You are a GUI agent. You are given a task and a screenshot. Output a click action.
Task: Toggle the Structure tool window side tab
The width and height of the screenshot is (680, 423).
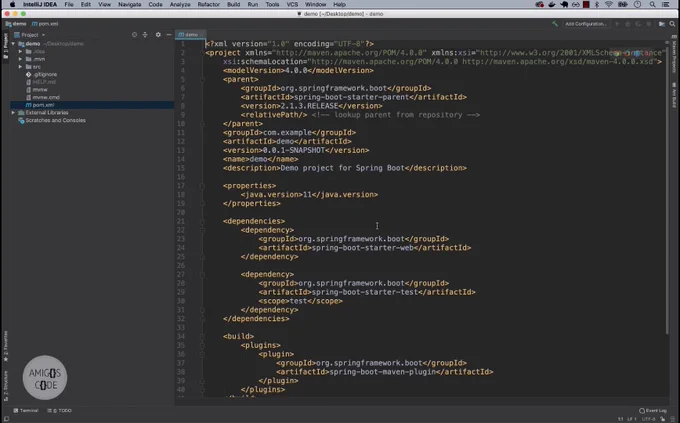point(6,385)
